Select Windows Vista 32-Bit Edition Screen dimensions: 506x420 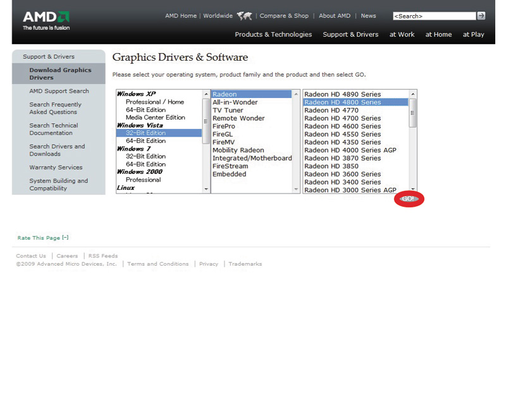159,133
